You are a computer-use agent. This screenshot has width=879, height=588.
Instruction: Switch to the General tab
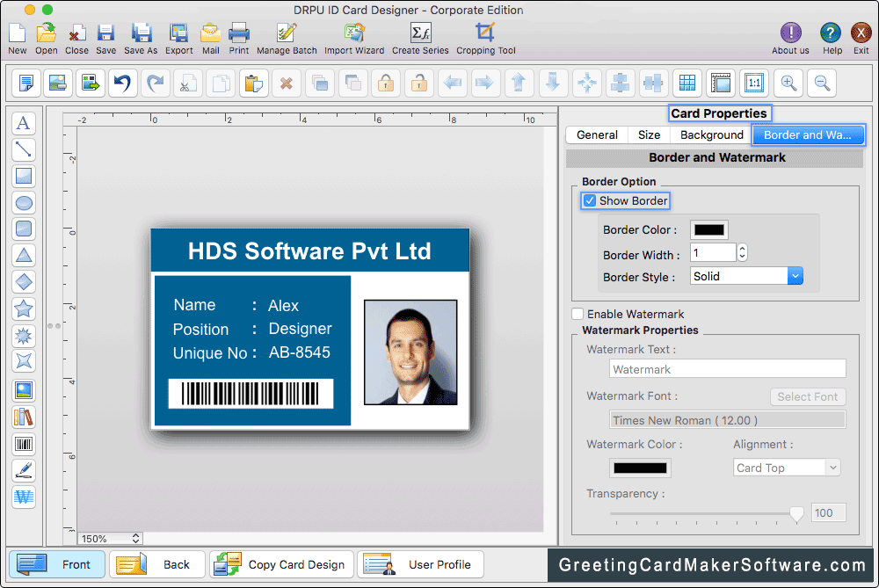coord(597,135)
